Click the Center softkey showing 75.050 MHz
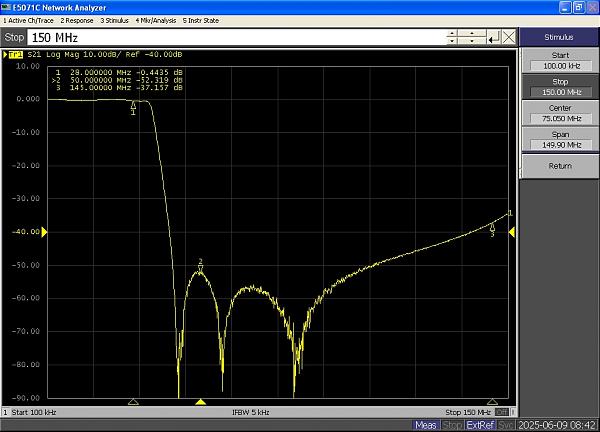The width and height of the screenshot is (600, 432). click(x=560, y=113)
